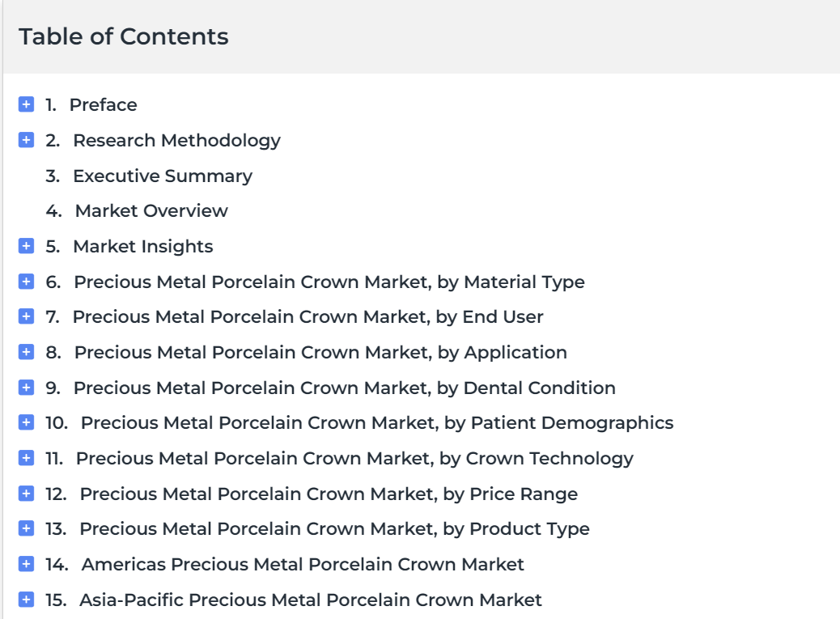Select the Research Methodology entry text
The width and height of the screenshot is (840, 619).
(176, 140)
